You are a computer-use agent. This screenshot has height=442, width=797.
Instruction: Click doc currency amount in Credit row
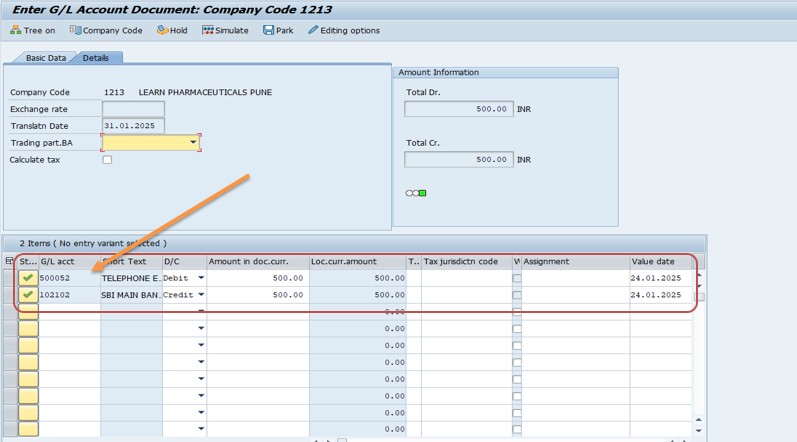point(258,295)
